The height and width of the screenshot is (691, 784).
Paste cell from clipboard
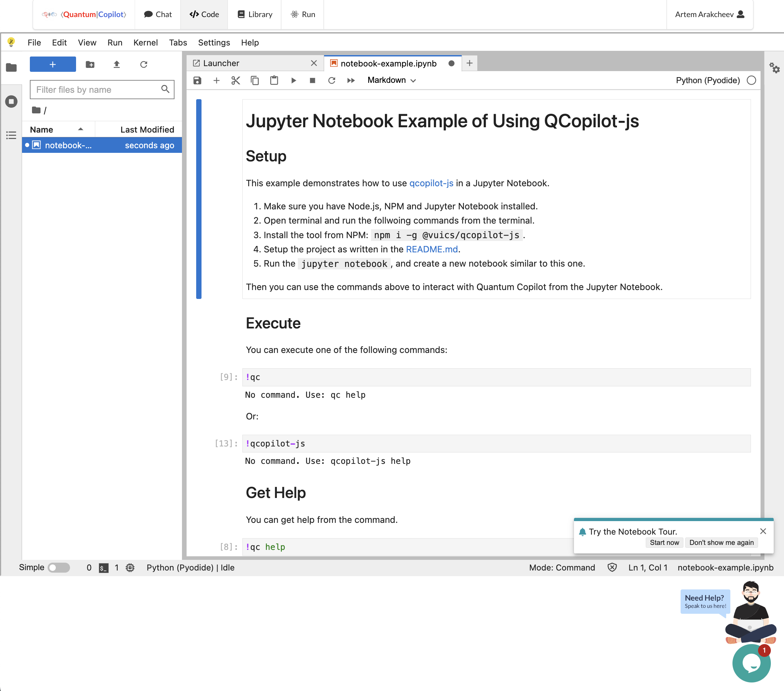(274, 80)
